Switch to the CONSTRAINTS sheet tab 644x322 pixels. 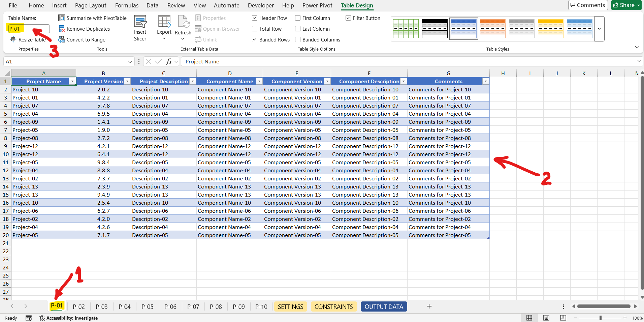(333, 306)
